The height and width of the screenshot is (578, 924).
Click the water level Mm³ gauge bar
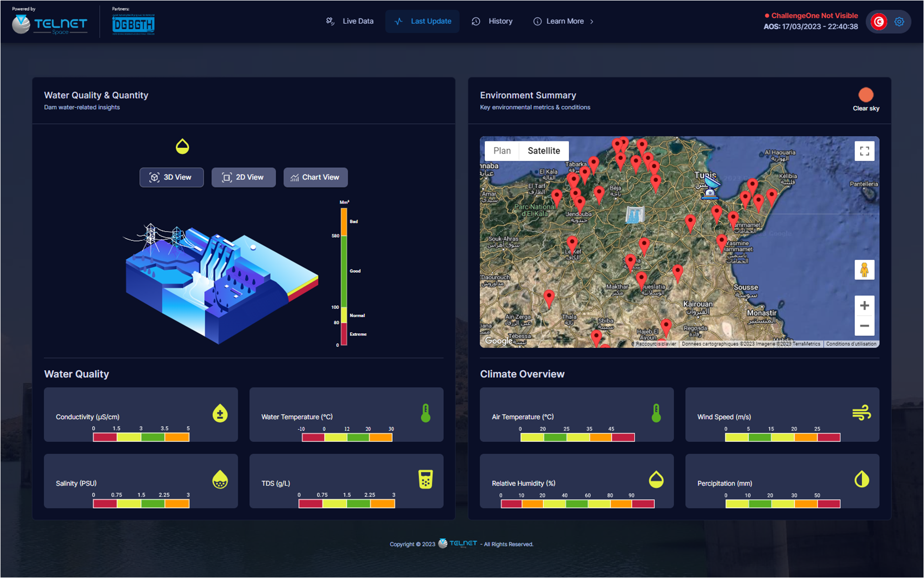point(344,276)
